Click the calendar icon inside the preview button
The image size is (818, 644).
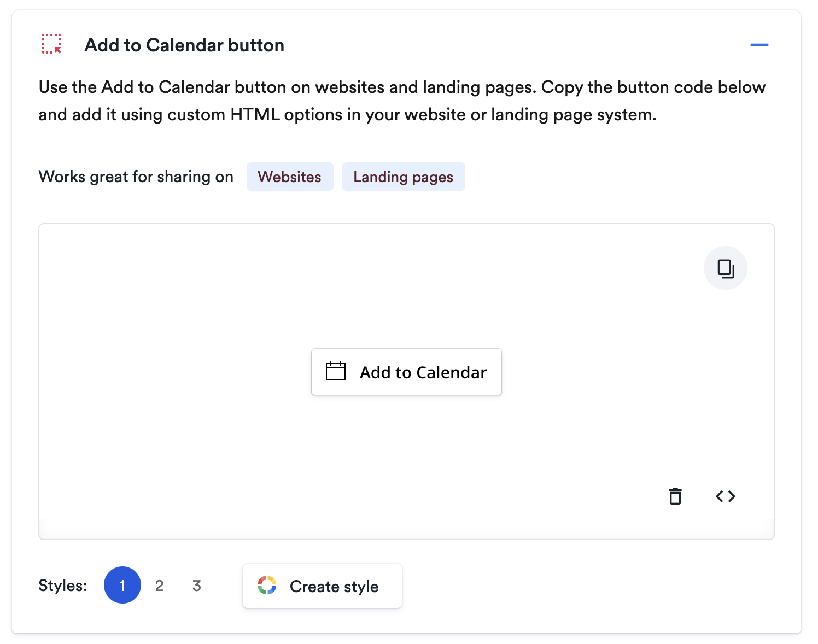click(336, 371)
